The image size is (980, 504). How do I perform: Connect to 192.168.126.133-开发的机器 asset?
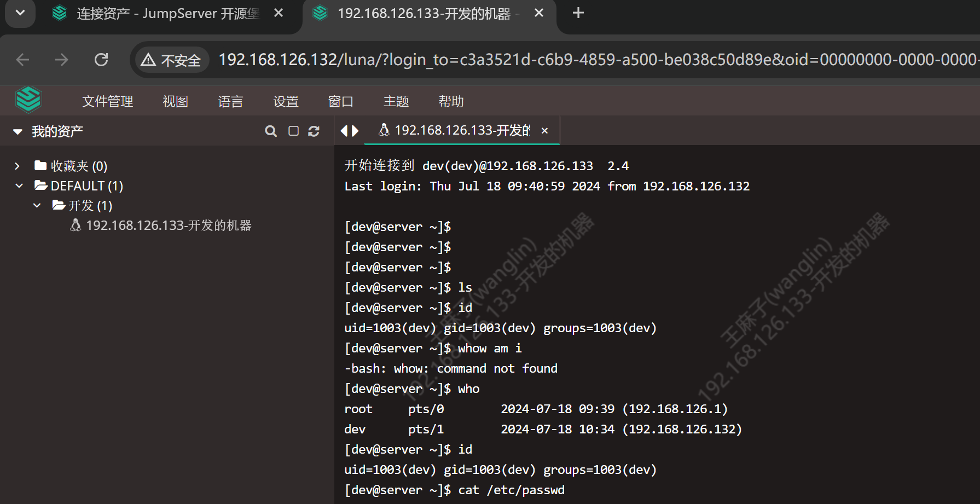point(168,225)
